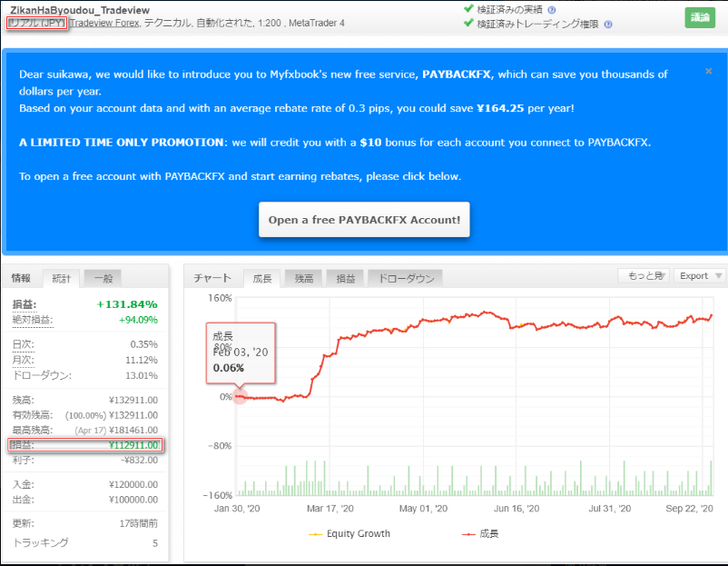This screenshot has width=728, height=566.
Task: Expand the もっと見る dropdown
Action: (x=644, y=275)
